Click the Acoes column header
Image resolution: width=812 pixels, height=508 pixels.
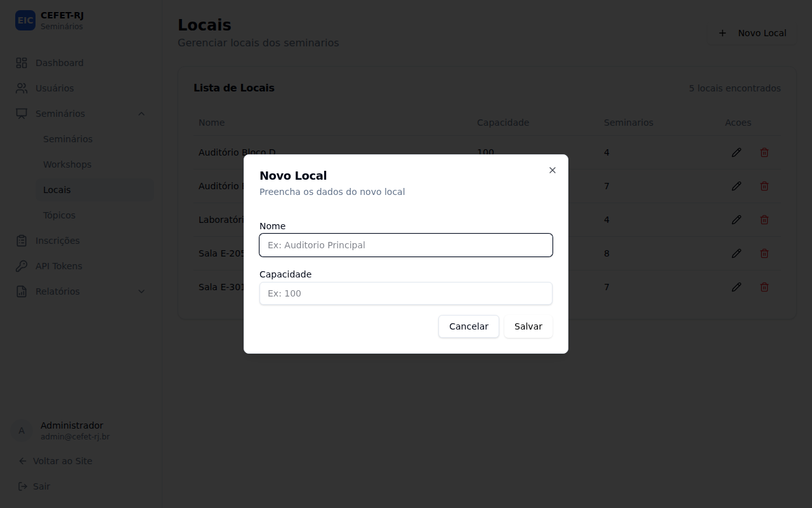pyautogui.click(x=738, y=123)
